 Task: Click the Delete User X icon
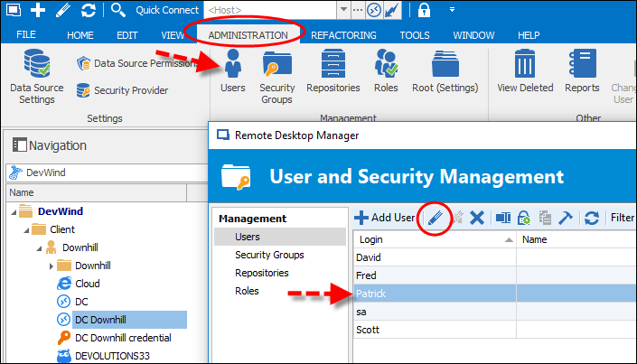476,218
